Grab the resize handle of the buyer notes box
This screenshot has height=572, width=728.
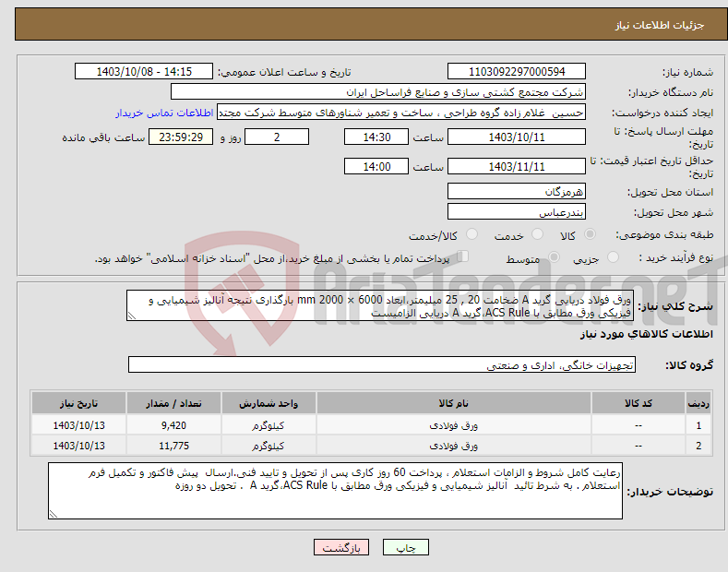click(x=54, y=514)
